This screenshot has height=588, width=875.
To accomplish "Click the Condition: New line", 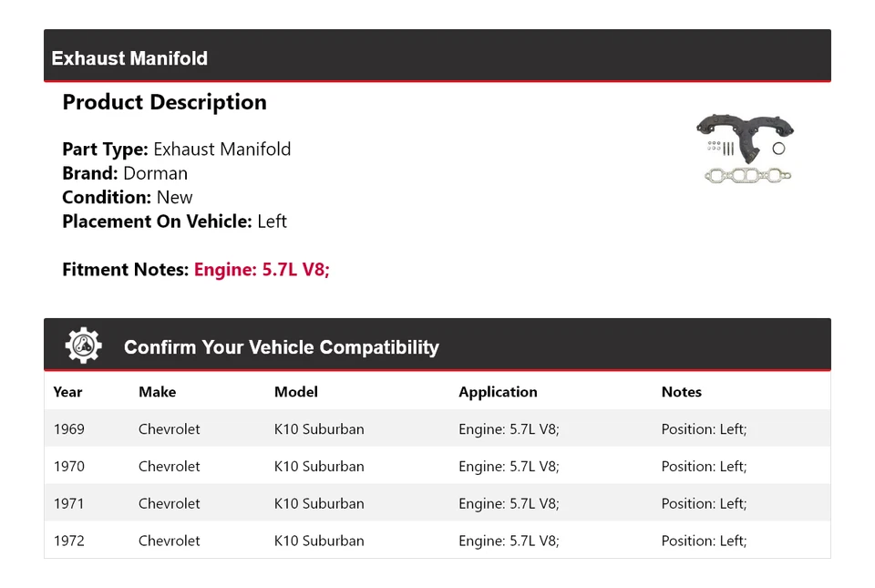I will point(128,198).
